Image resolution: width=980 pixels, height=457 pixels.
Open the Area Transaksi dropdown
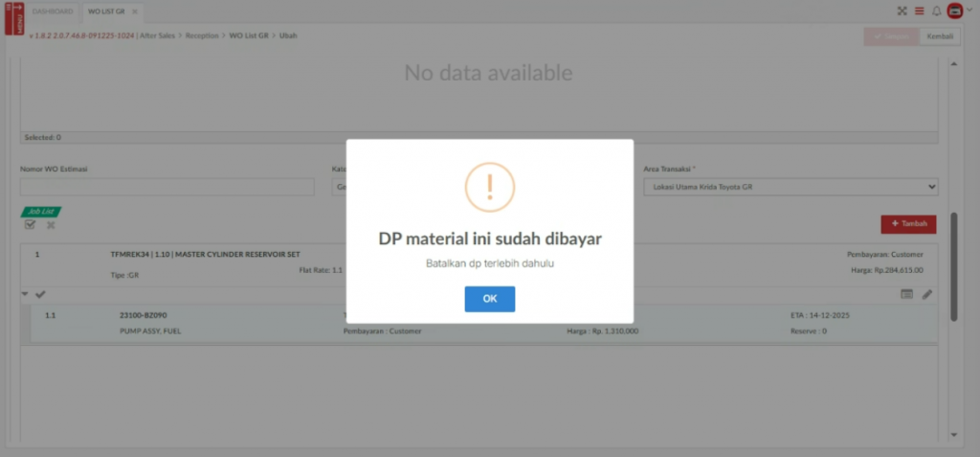[790, 187]
